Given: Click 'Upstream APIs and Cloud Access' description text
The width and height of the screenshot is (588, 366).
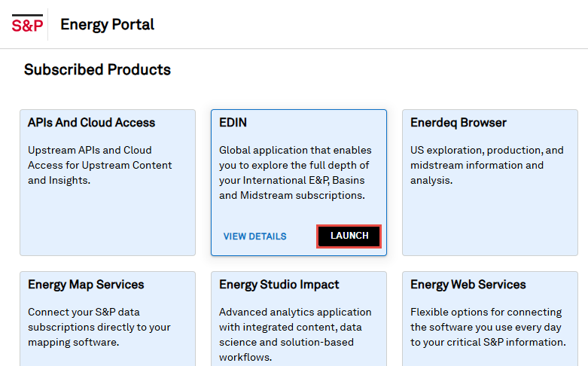Looking at the screenshot, I should (99, 166).
